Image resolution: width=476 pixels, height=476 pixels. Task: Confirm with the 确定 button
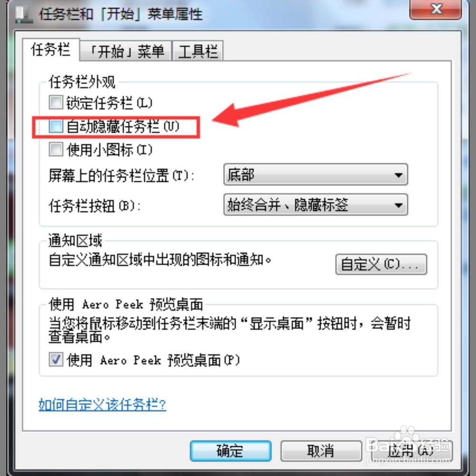(x=230, y=451)
